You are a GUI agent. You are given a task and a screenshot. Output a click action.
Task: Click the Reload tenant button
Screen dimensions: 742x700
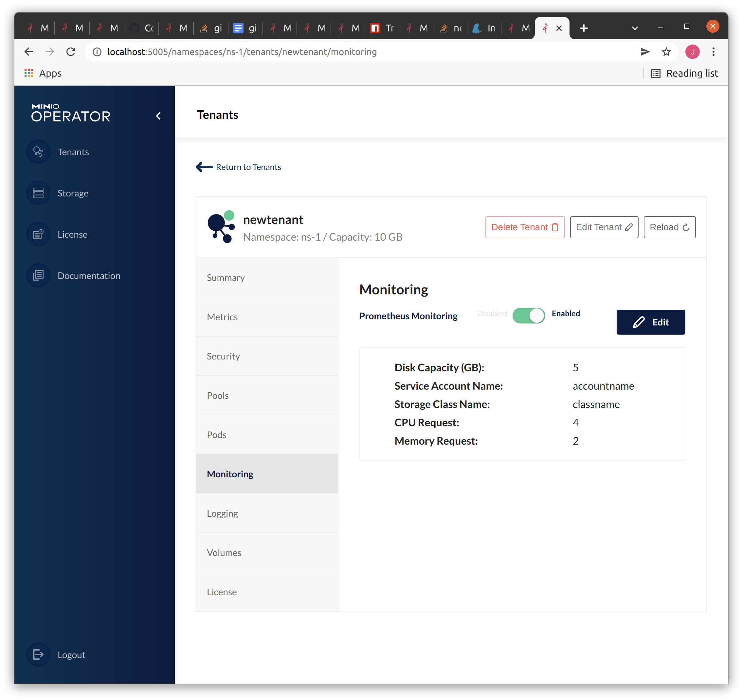coord(669,227)
